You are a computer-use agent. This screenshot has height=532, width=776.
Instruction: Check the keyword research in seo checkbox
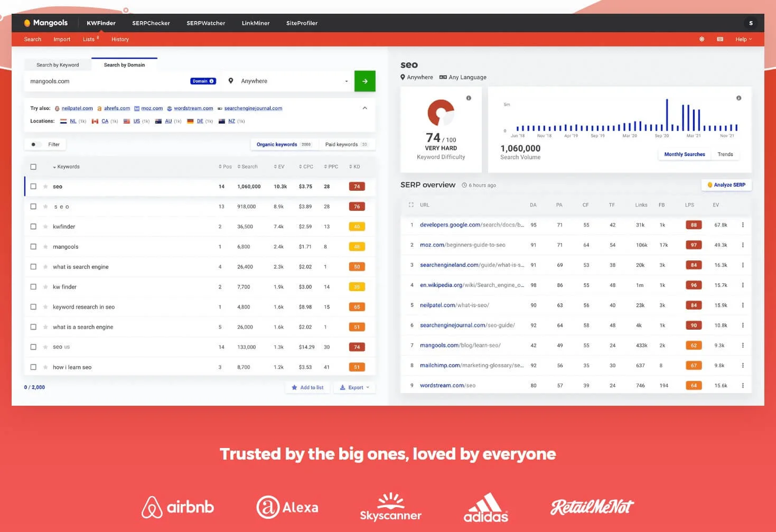pyautogui.click(x=33, y=307)
